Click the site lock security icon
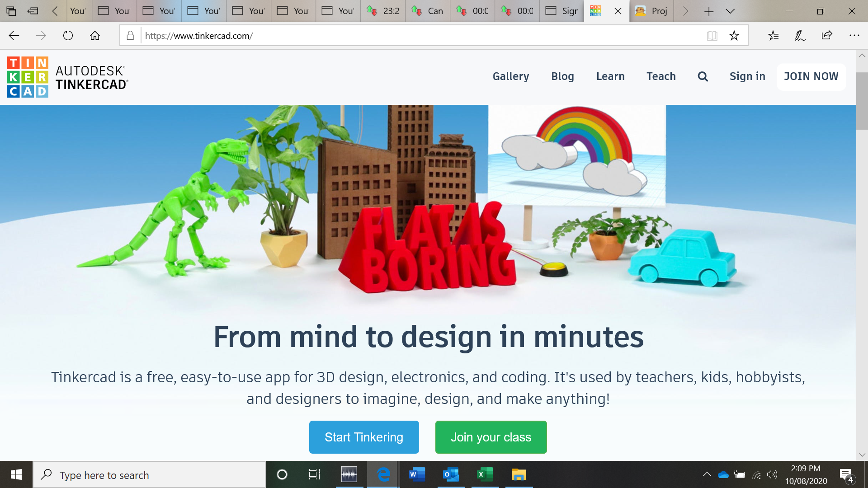This screenshot has width=868, height=488. click(x=130, y=36)
